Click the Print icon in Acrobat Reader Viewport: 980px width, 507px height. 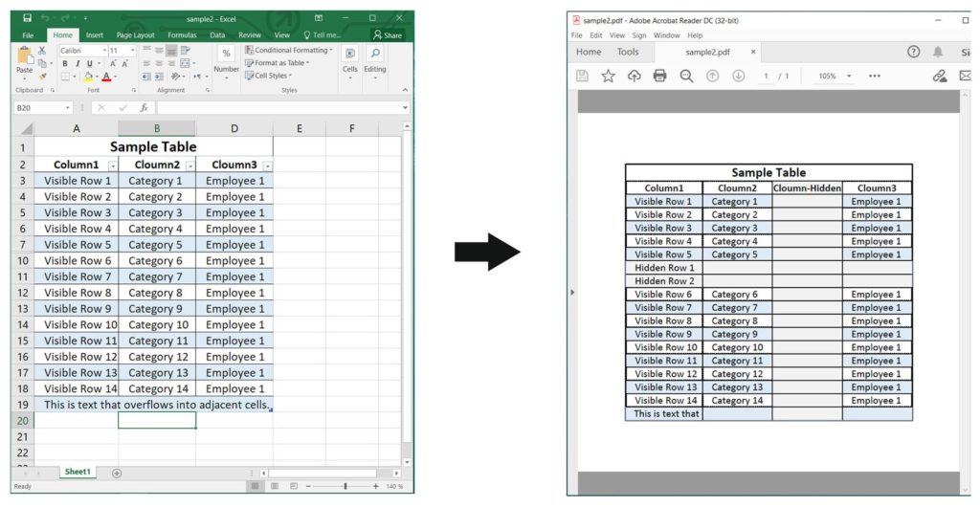click(659, 76)
